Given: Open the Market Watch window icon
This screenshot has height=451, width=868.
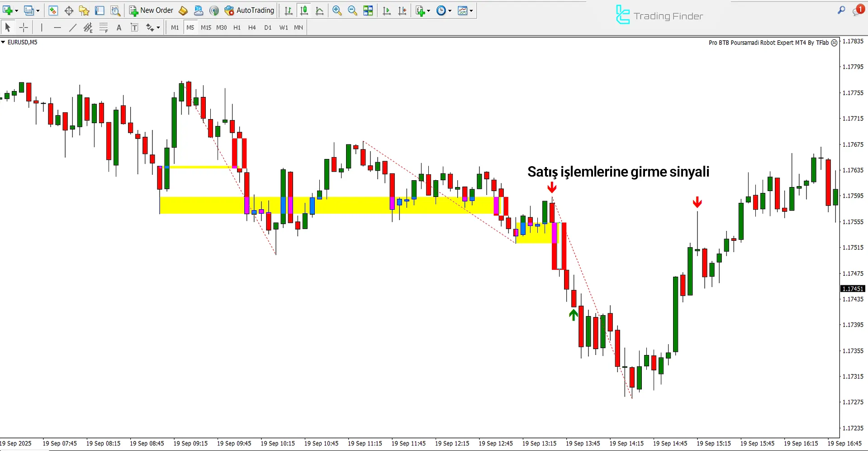Looking at the screenshot, I should 53,10.
